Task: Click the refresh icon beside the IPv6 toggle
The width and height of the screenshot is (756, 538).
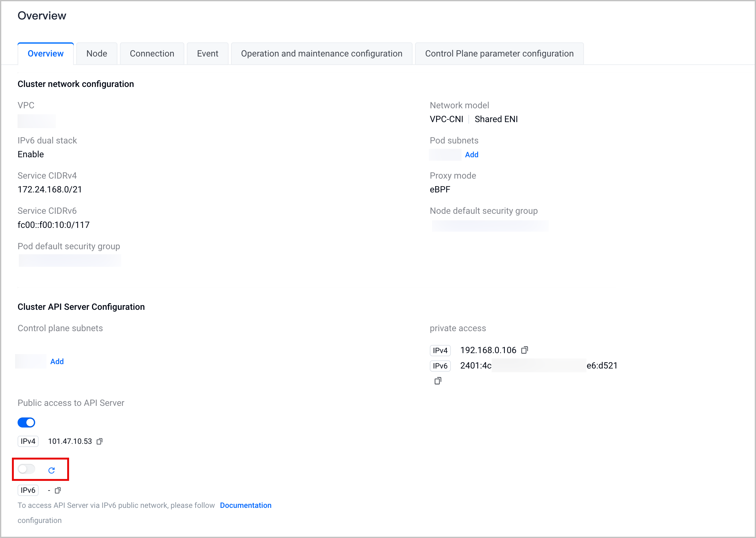Action: click(51, 471)
